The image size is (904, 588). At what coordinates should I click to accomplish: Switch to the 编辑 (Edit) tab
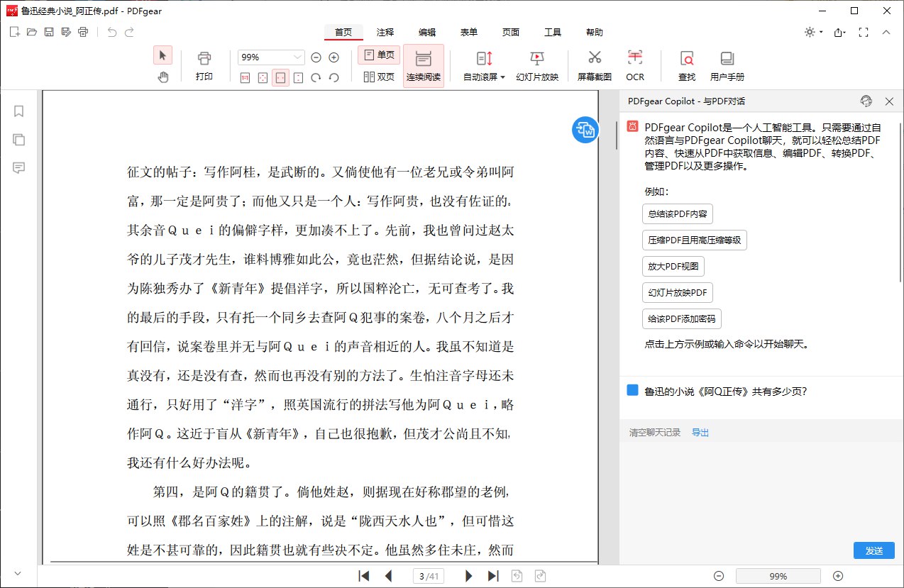427,33
